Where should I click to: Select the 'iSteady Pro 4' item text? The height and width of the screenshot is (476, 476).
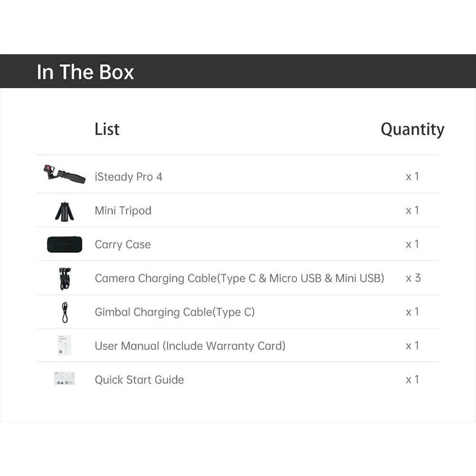click(129, 177)
